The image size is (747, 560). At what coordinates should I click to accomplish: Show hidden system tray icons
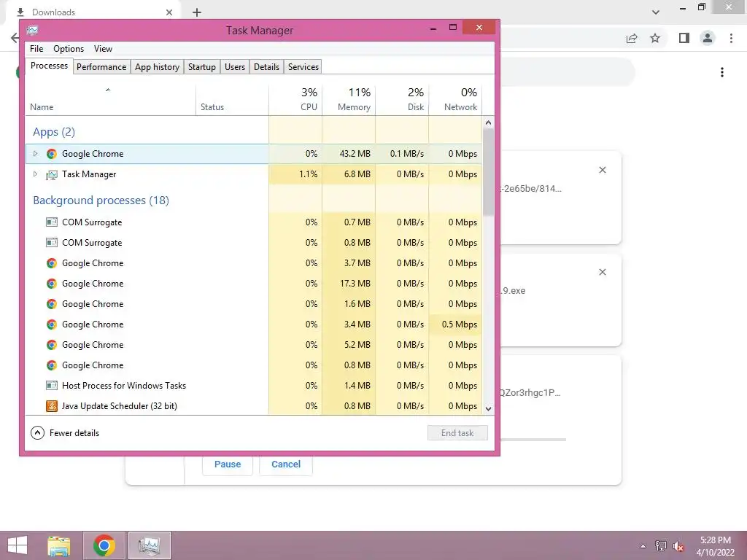tap(643, 546)
